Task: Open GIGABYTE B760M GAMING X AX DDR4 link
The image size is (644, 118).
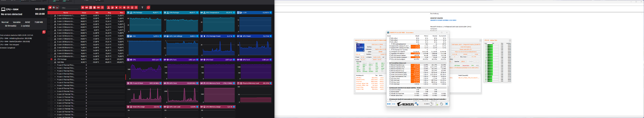Action: [443, 20]
